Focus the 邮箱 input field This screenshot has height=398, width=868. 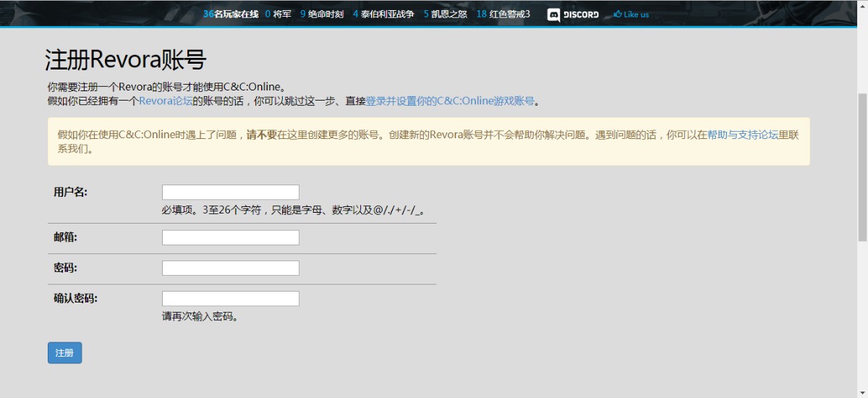[231, 237]
